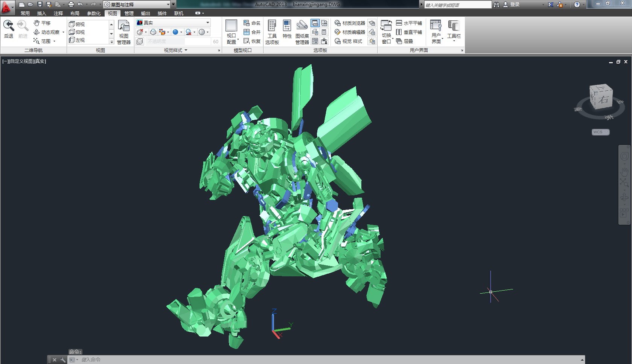This screenshot has height=364, width=632.
Task: Open the 视图管理器 view manager
Action: (x=124, y=32)
